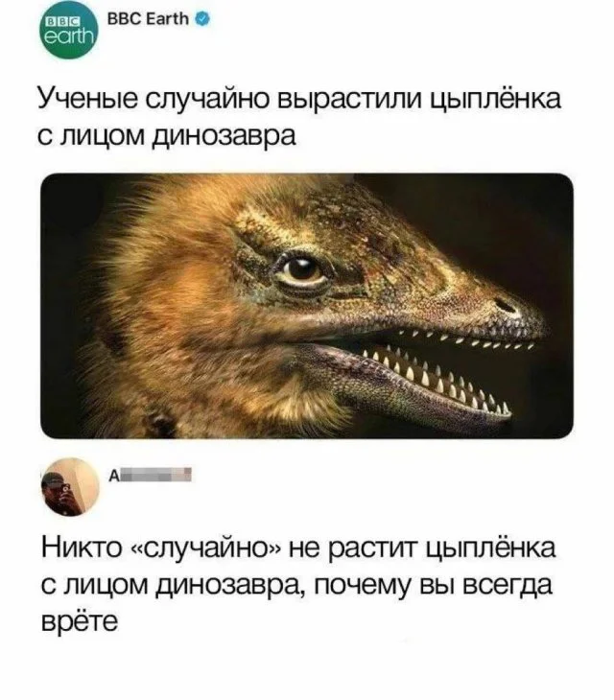
Task: Open the BBC Earth account name
Action: point(149,19)
